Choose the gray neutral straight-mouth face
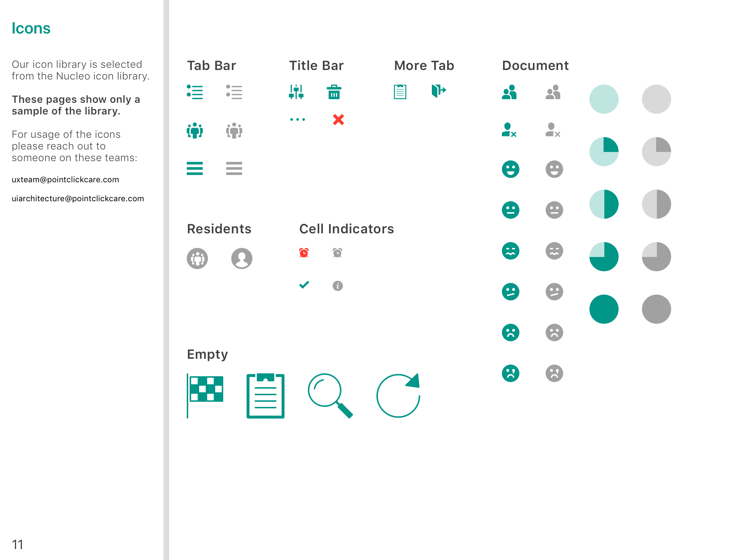The image size is (747, 560). click(554, 210)
